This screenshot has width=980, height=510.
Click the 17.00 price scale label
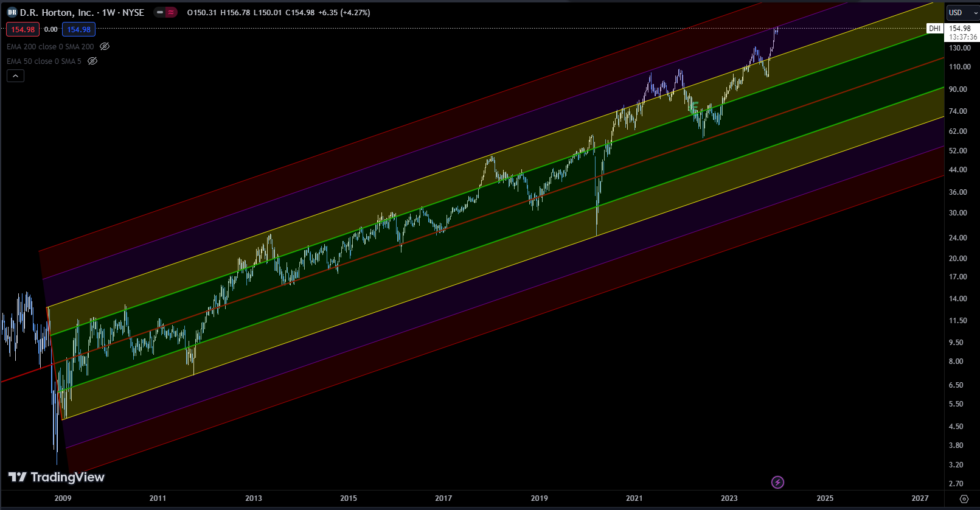click(x=958, y=277)
